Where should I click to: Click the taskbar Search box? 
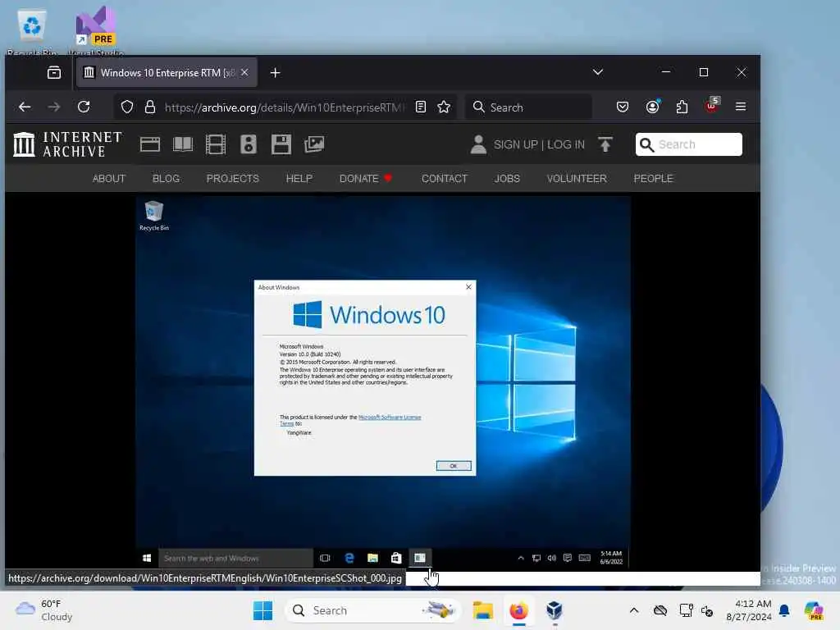pyautogui.click(x=372, y=610)
